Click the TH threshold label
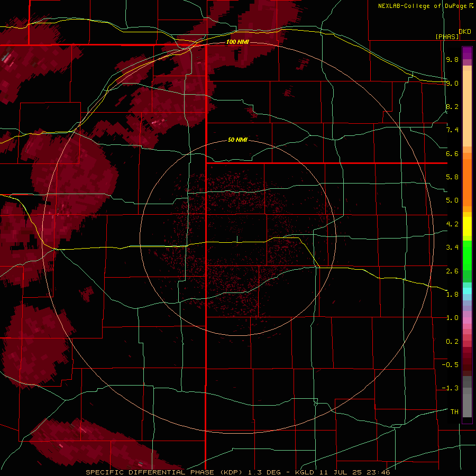Screen dimensions: 476x476 point(454,412)
